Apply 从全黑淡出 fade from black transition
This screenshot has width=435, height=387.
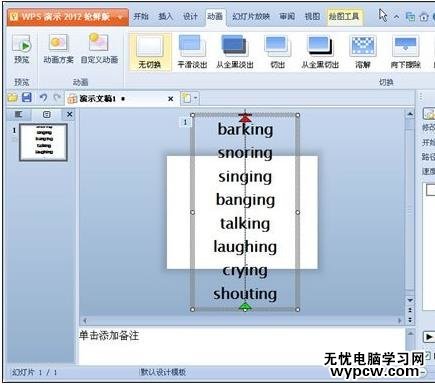coord(235,52)
